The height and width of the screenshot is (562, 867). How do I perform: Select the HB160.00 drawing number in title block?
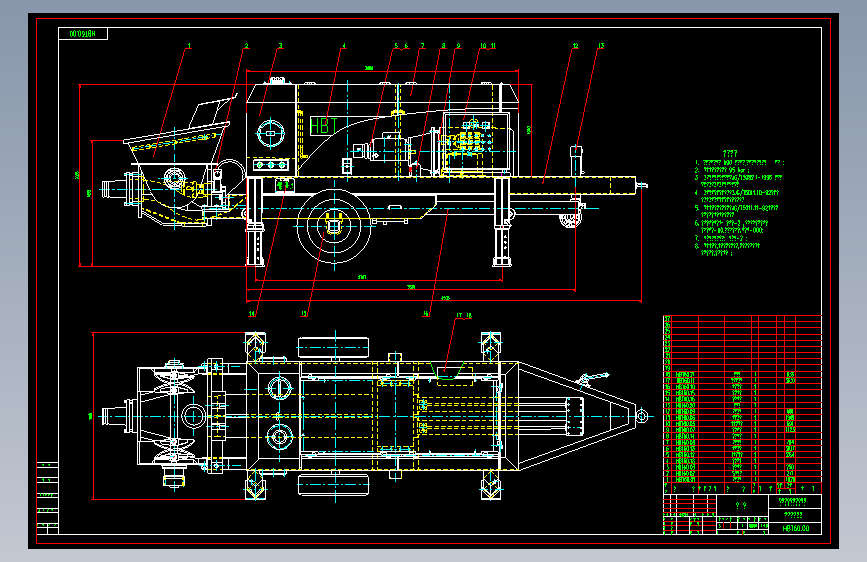796,529
